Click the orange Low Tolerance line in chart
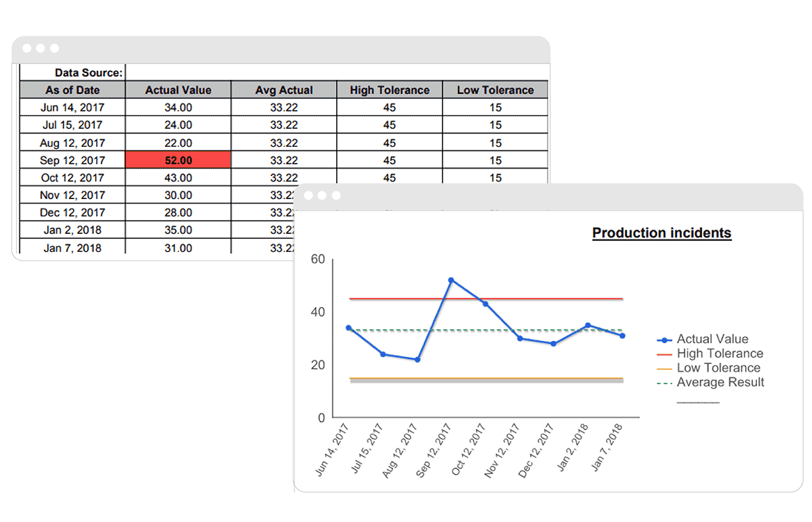The height and width of the screenshot is (522, 812). pyautogui.click(x=486, y=379)
